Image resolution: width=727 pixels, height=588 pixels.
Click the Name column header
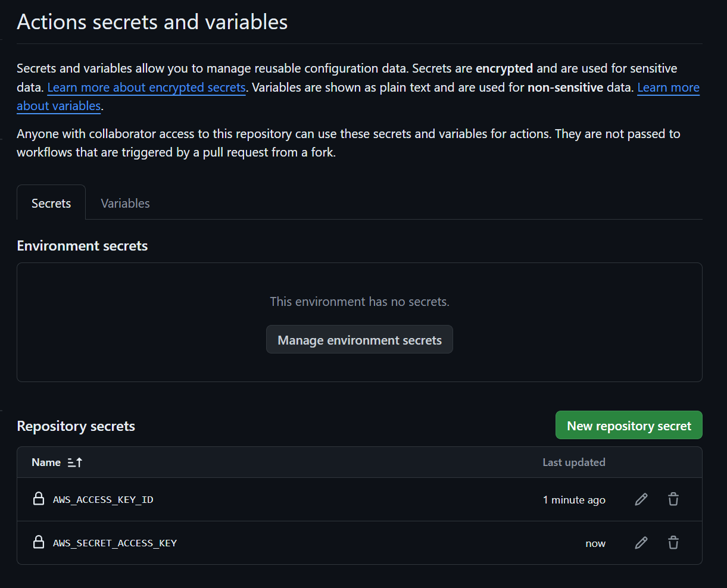pyautogui.click(x=46, y=462)
